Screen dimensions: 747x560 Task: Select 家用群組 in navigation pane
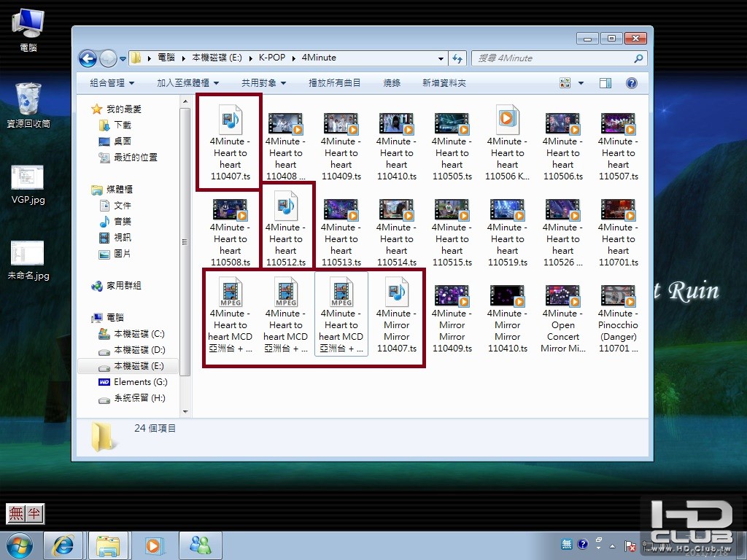(116, 285)
